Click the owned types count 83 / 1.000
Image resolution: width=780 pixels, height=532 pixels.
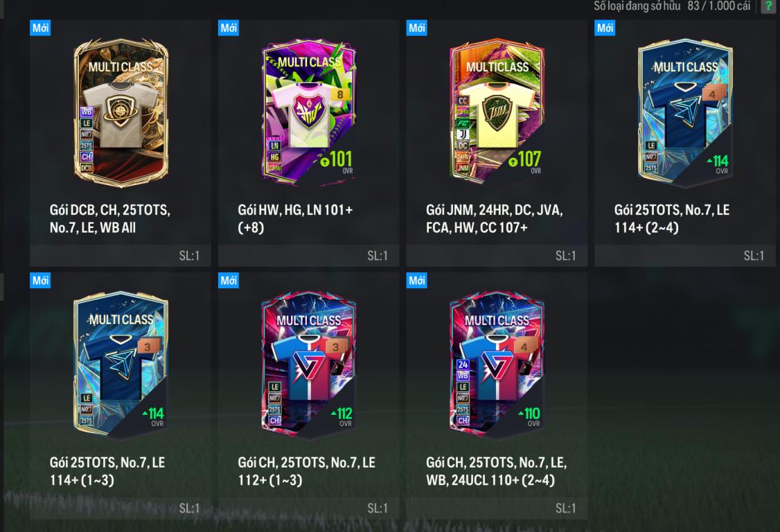719,6
